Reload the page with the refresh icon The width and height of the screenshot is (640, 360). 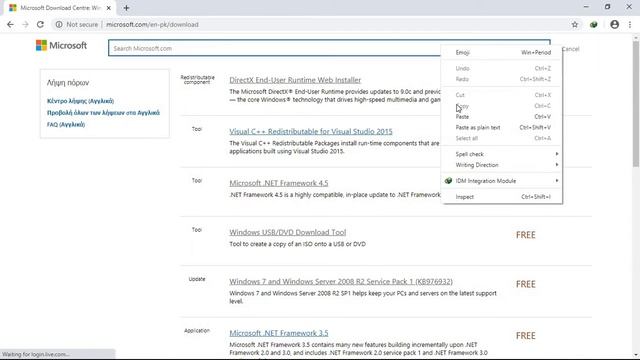(40, 24)
